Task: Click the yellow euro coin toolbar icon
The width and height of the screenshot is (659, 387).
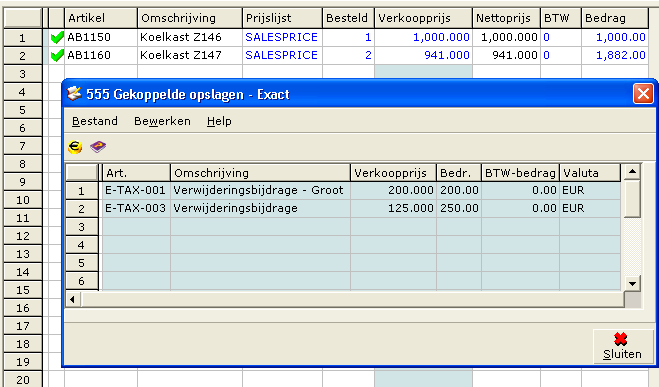Action: 75,147
